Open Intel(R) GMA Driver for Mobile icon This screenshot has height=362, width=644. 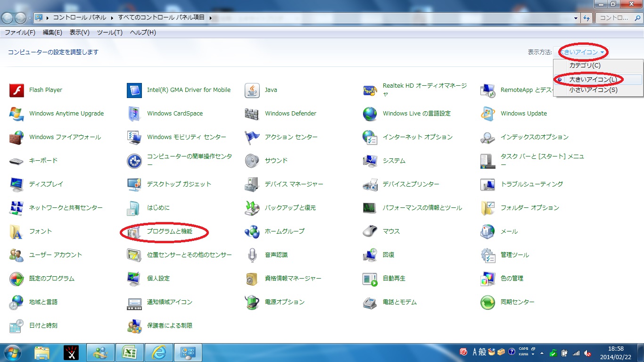[x=134, y=90]
